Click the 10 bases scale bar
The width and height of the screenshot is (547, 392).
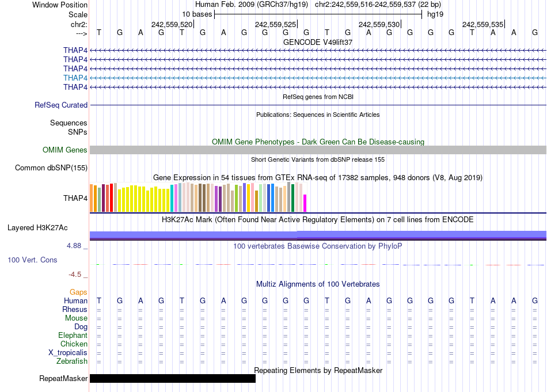coord(318,14)
